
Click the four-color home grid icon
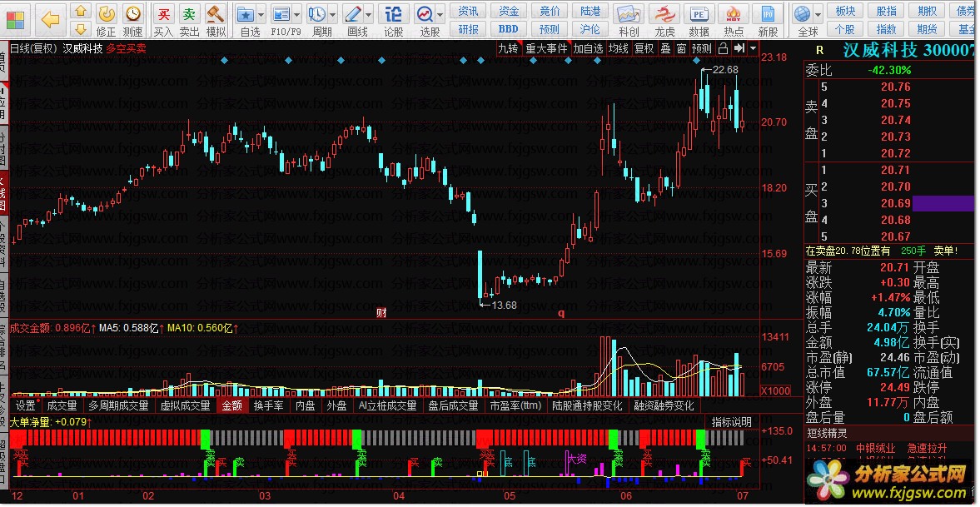point(14,19)
